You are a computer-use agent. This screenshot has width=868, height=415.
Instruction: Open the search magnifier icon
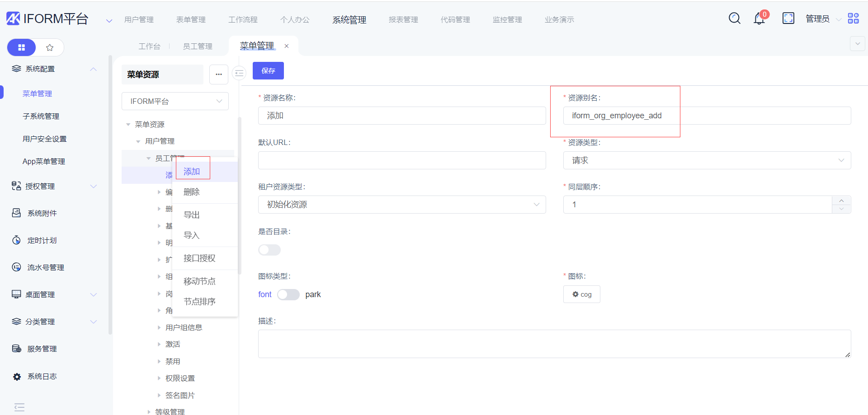point(734,19)
